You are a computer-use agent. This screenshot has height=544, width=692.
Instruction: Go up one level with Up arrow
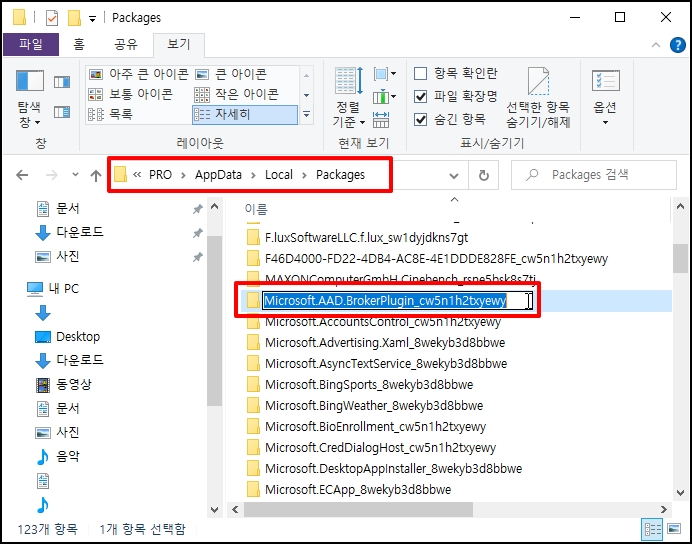click(96, 176)
